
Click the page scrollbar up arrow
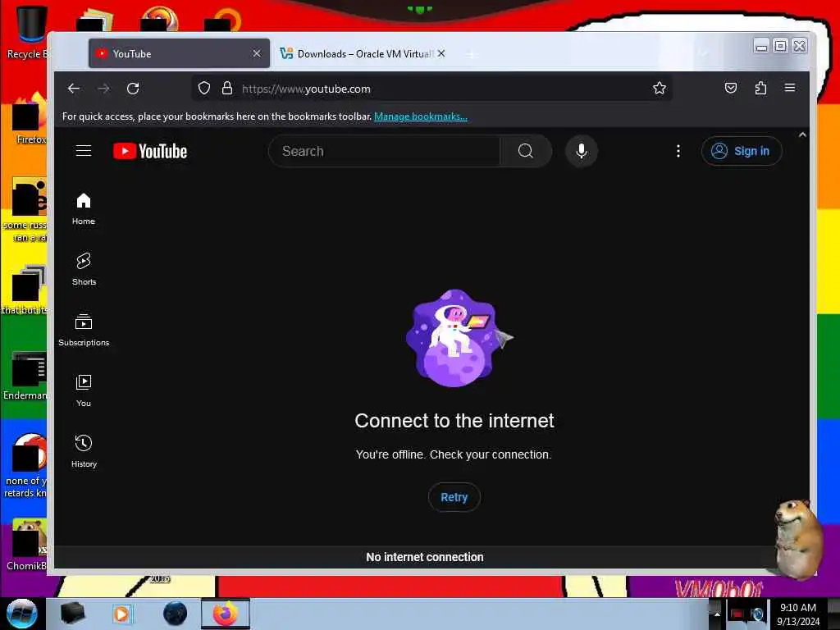coord(802,135)
